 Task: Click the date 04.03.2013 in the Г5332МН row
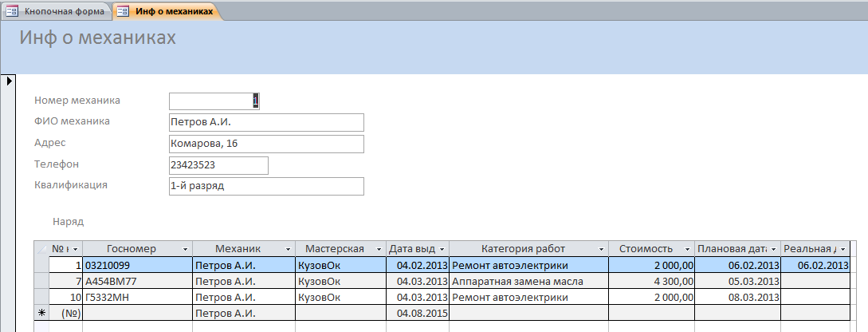point(418,297)
